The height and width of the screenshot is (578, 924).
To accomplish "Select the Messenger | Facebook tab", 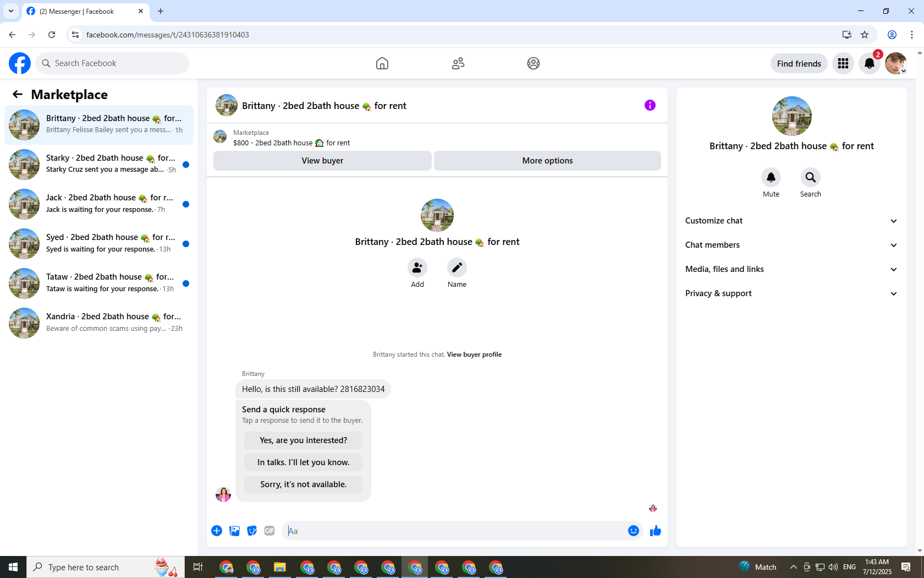I will (85, 11).
